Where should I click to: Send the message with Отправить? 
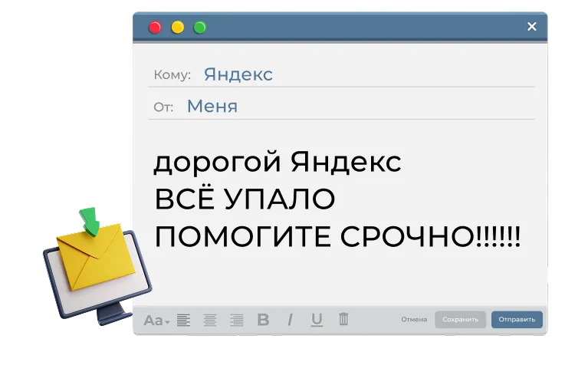[x=517, y=319]
